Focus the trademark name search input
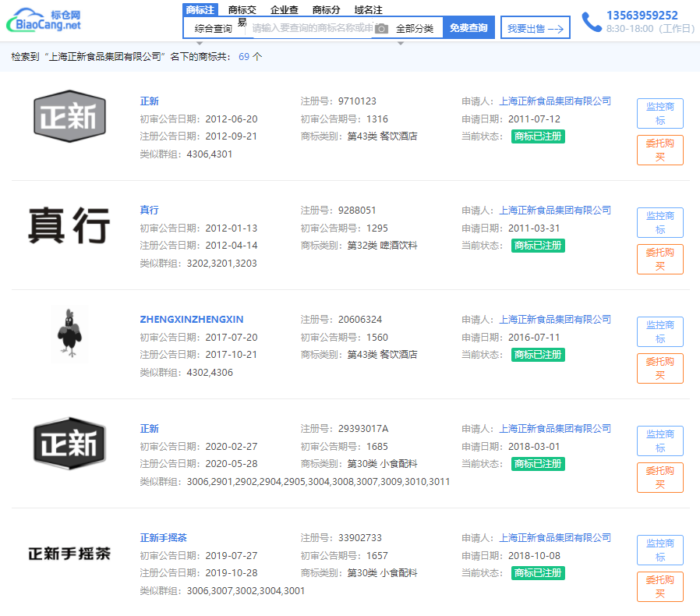The width and height of the screenshot is (700, 616). pyautogui.click(x=312, y=28)
